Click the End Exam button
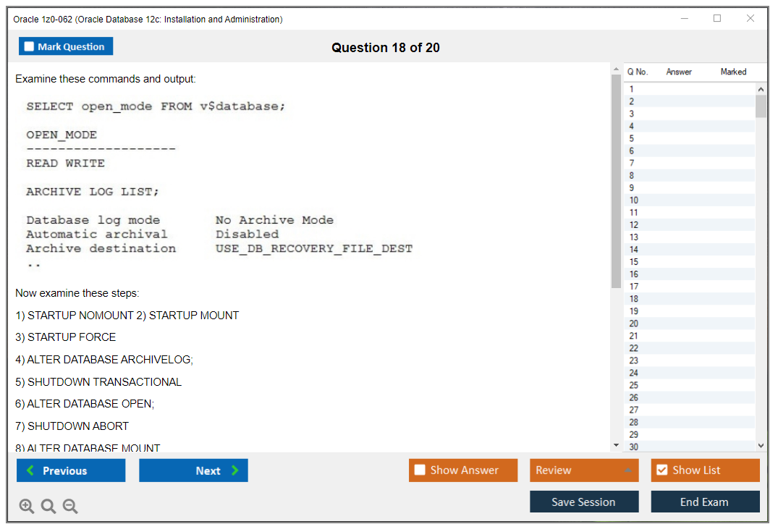Viewport: 778px width, 532px height. click(705, 502)
